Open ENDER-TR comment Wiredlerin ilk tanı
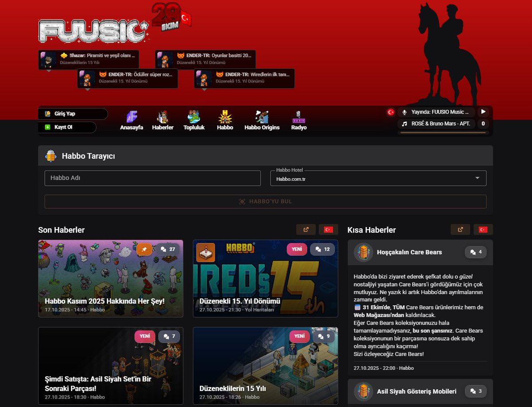This screenshot has width=532, height=407. click(x=244, y=78)
